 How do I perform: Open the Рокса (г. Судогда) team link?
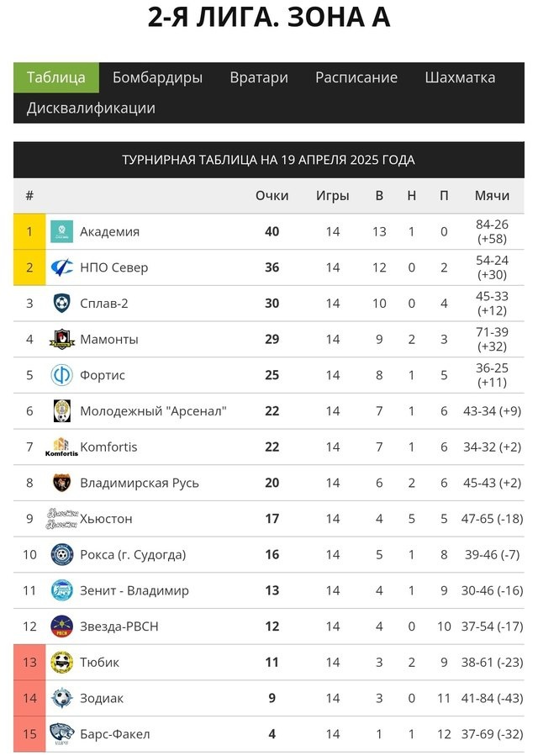pos(133,554)
